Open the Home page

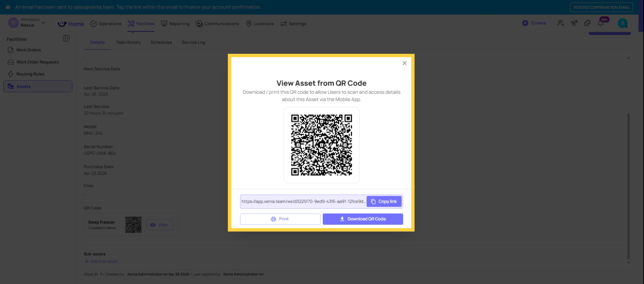(x=71, y=24)
